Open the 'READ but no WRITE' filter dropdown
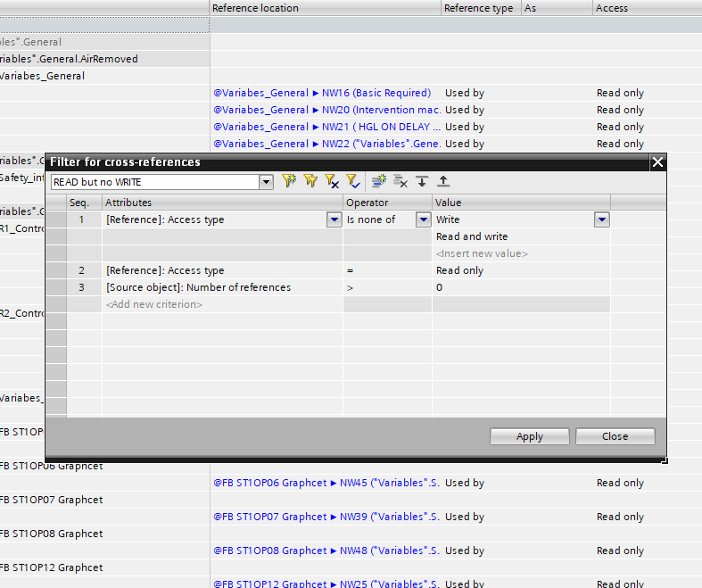The width and height of the screenshot is (702, 588). click(265, 182)
